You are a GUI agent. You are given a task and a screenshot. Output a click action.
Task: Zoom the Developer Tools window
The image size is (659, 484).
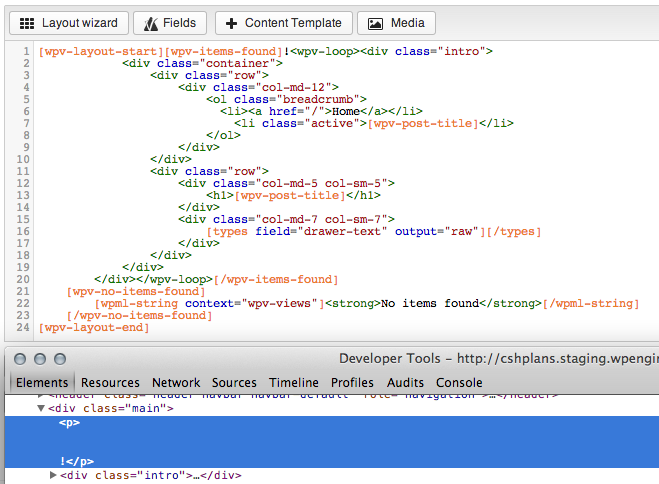(60, 359)
